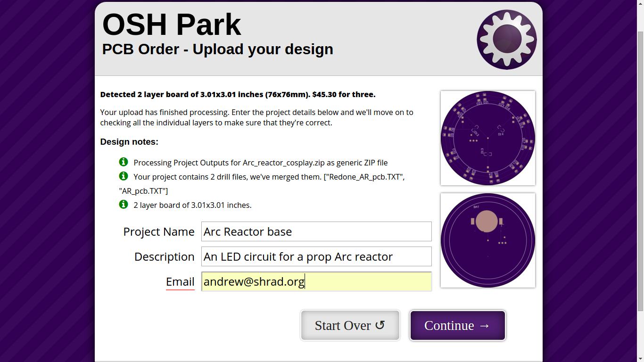Screen dimensions: 644x362
Task: Focus the Email input field
Action: coord(316,281)
